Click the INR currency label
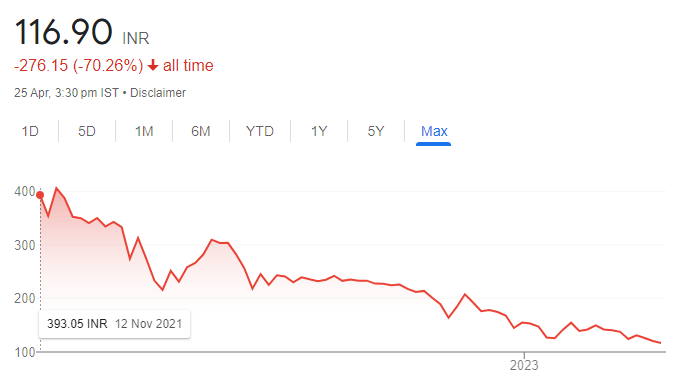The image size is (678, 382). (x=136, y=39)
